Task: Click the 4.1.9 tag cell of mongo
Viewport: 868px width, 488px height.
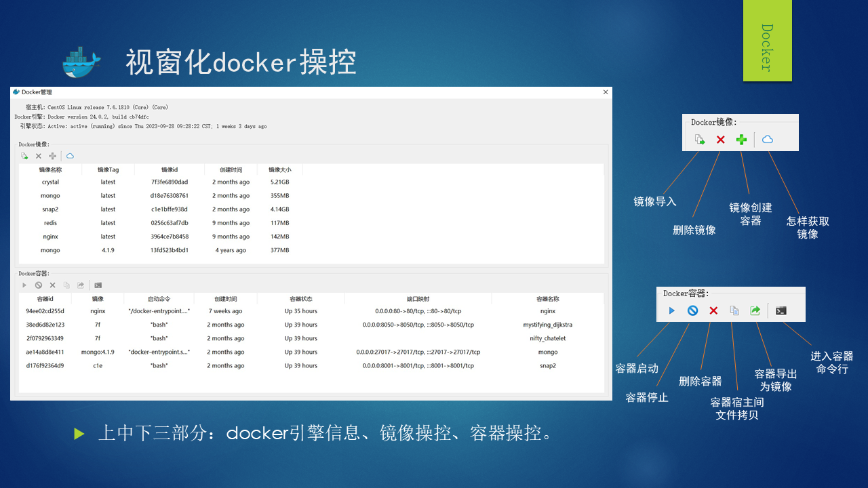Action: click(108, 250)
